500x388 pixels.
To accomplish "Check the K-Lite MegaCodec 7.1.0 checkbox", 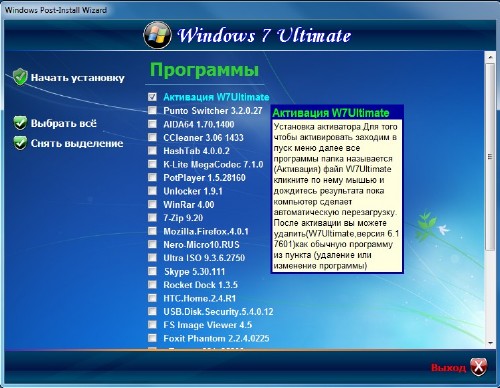I will pyautogui.click(x=152, y=164).
